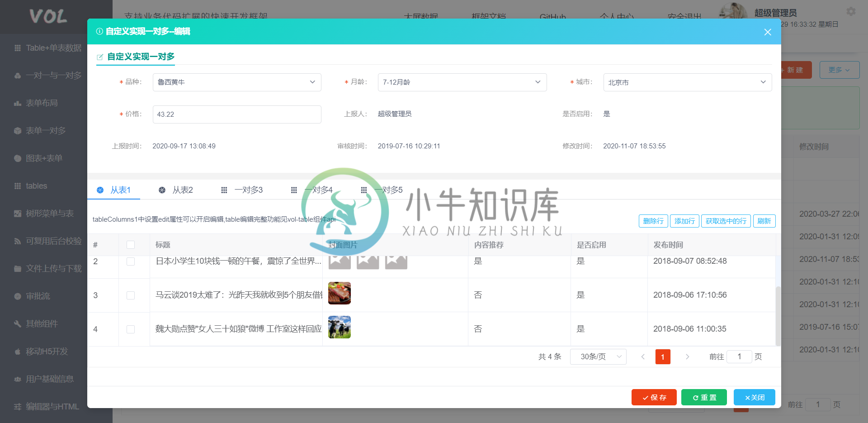Viewport: 868px width, 423px height.
Task: Click the info icon in dialog title
Action: [99, 31]
